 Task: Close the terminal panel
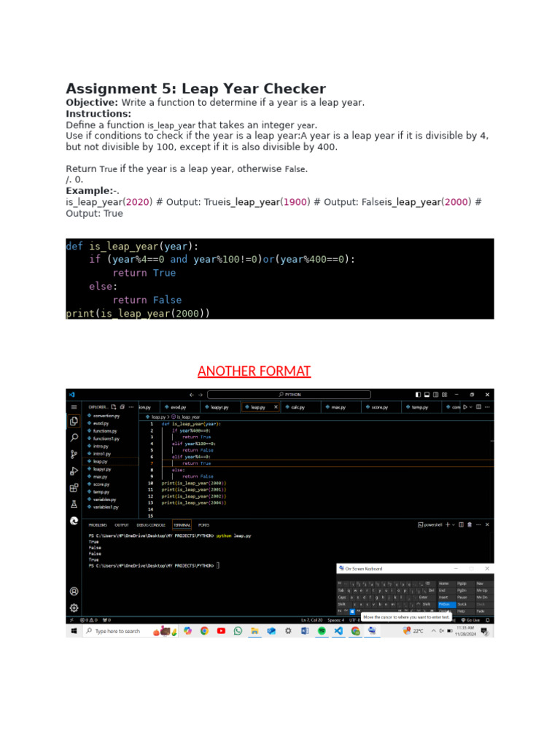point(487,525)
